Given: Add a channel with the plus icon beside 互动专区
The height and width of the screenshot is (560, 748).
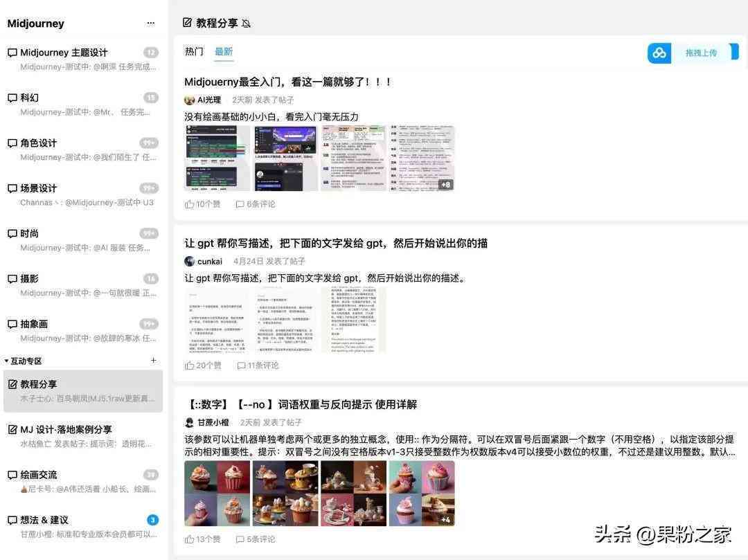Looking at the screenshot, I should pyautogui.click(x=153, y=361).
